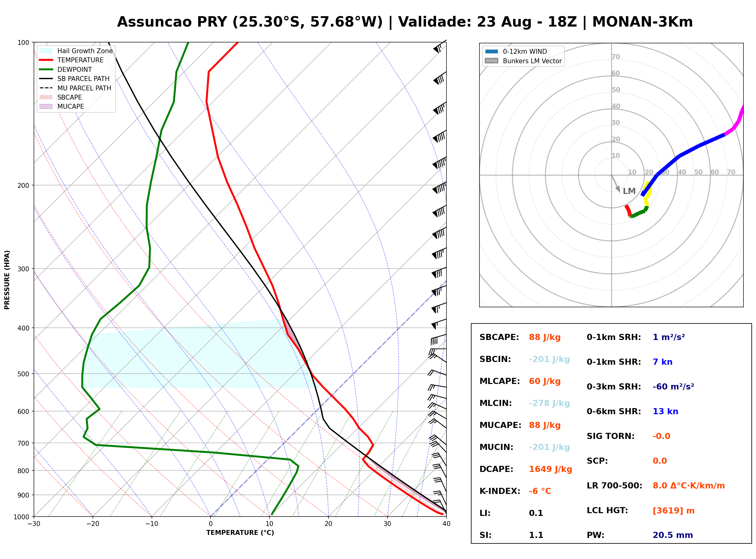Viewport: 756px width, 559px height.
Task: Click the SCP value '0.0'
Action: tap(660, 461)
